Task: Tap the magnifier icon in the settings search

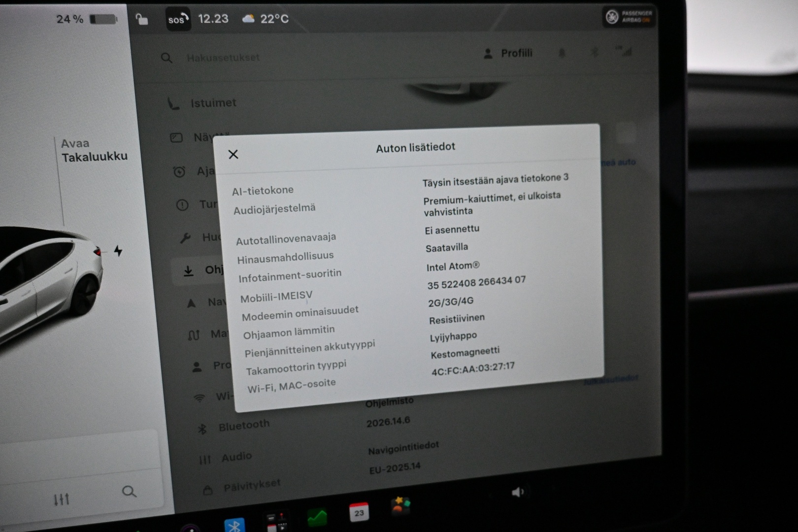Action: pos(167,58)
